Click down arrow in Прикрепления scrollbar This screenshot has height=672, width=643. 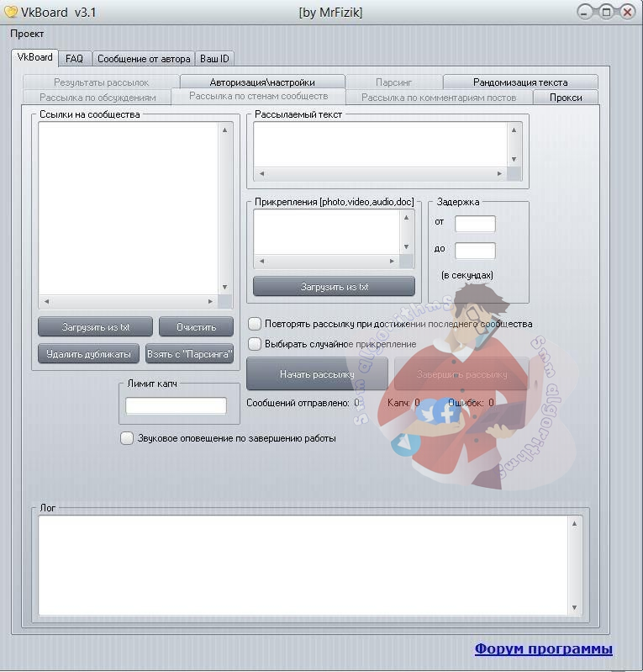(407, 247)
